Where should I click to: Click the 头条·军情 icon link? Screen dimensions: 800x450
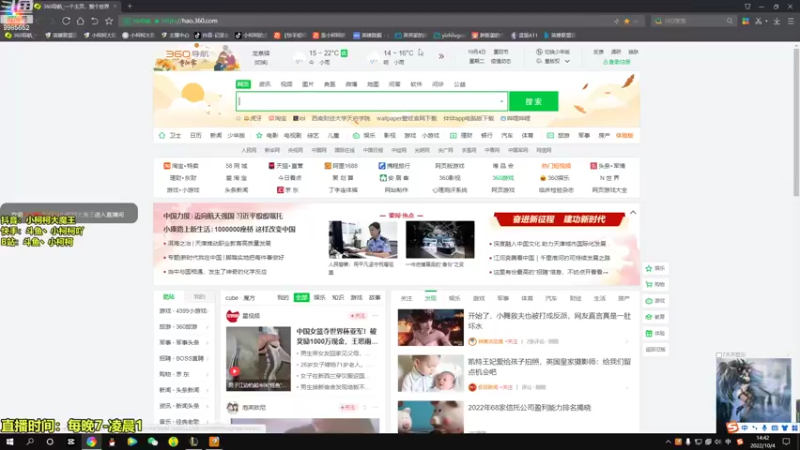click(x=608, y=166)
